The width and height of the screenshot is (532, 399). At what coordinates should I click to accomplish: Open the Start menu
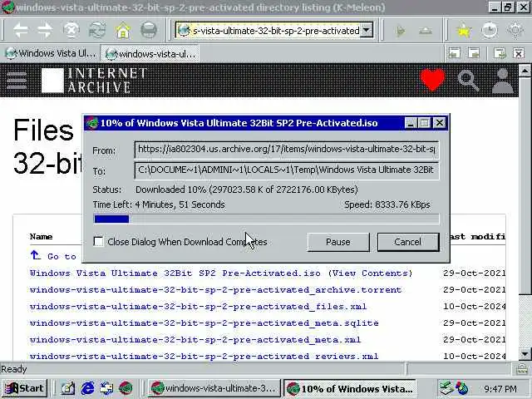coord(24,388)
